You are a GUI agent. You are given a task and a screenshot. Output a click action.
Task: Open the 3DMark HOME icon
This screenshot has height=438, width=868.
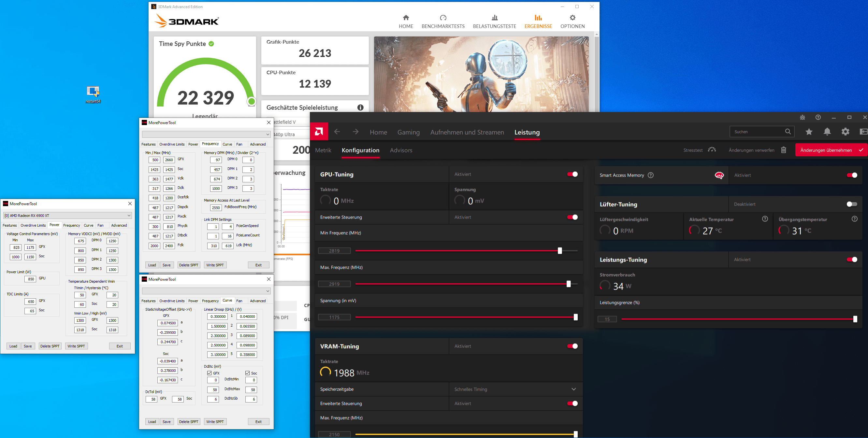point(406,18)
